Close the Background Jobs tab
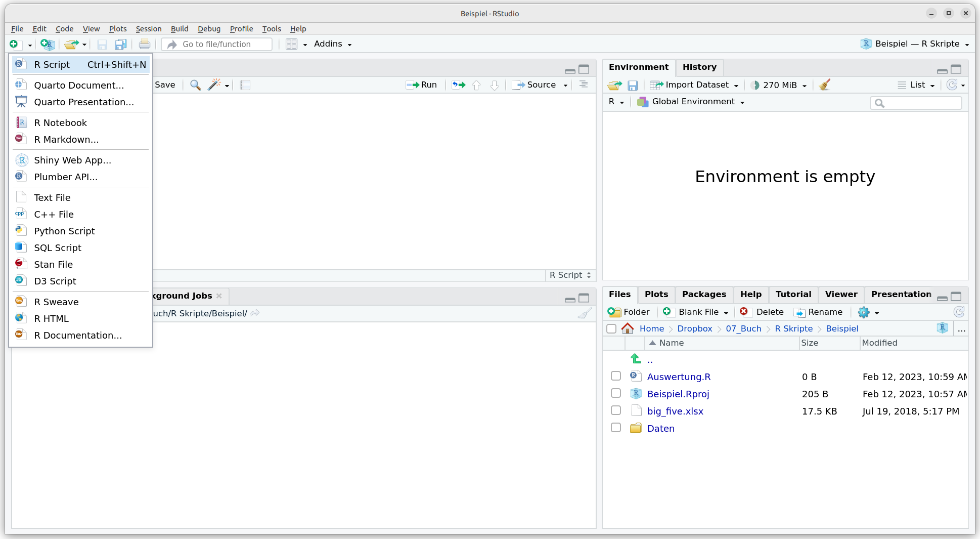 [219, 296]
